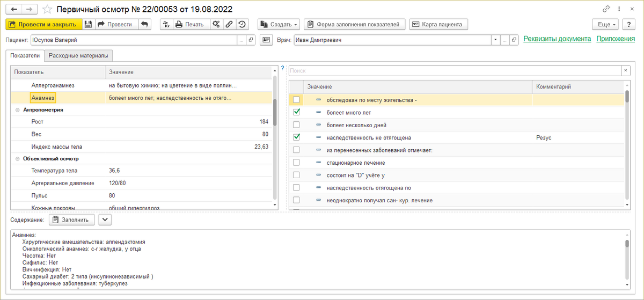Click the undo posting arrow icon
Screen dimensions: 644x300
click(x=144, y=24)
